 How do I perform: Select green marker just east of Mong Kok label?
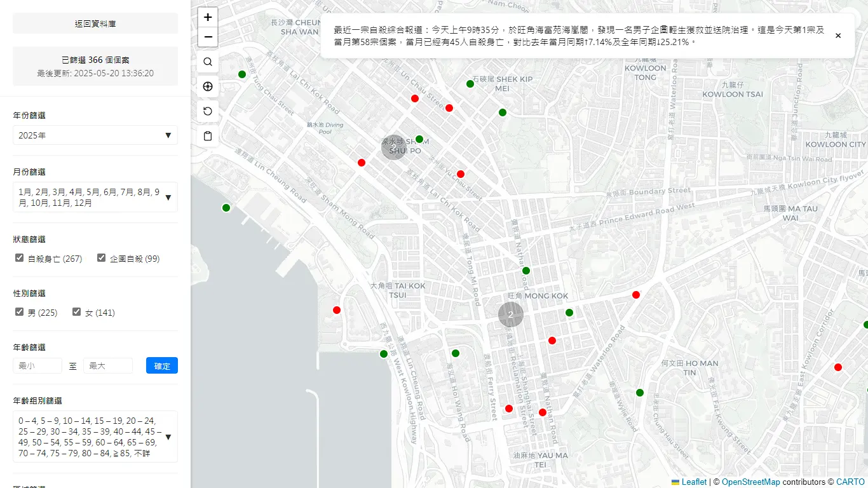coord(569,313)
